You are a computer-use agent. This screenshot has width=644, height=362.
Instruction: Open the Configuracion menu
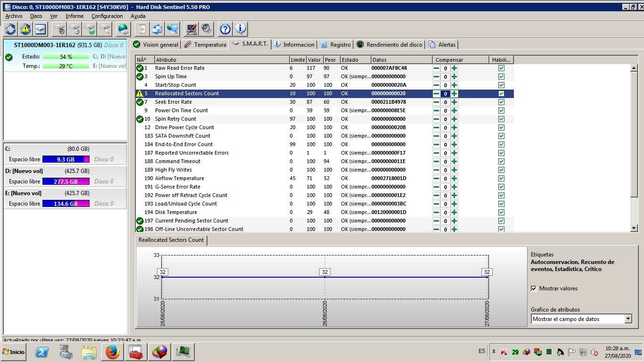click(x=107, y=16)
